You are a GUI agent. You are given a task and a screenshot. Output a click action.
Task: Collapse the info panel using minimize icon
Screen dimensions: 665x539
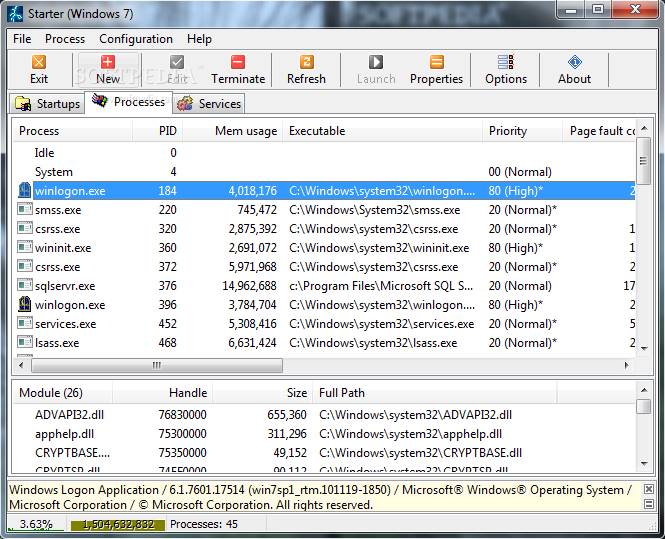(648, 504)
